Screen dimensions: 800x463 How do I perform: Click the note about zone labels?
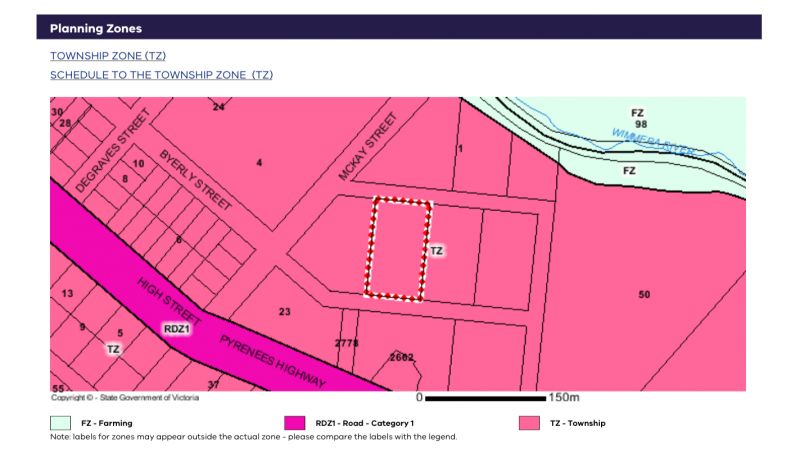pos(254,437)
